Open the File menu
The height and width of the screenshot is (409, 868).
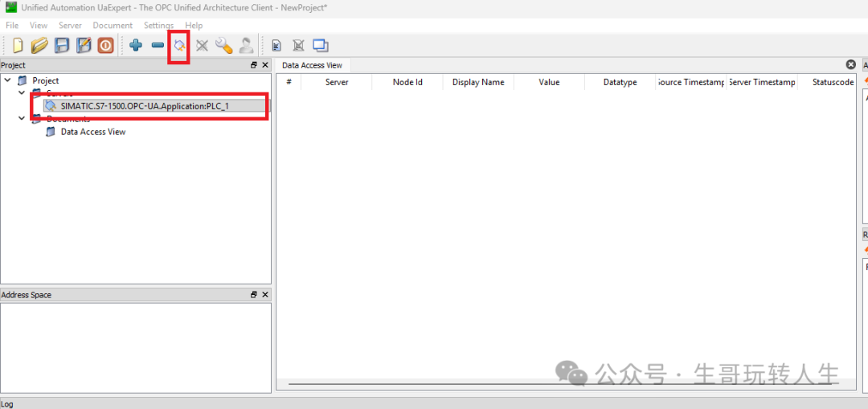pyautogui.click(x=12, y=26)
